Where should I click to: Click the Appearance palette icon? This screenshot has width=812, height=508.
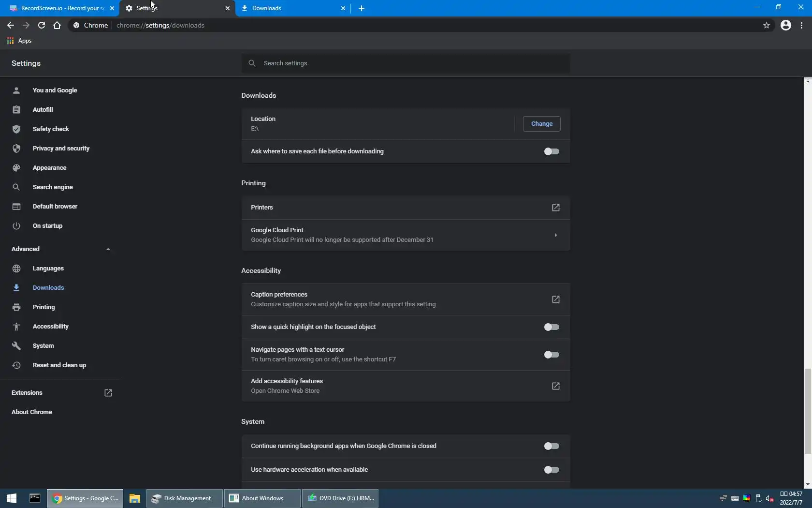[16, 168]
